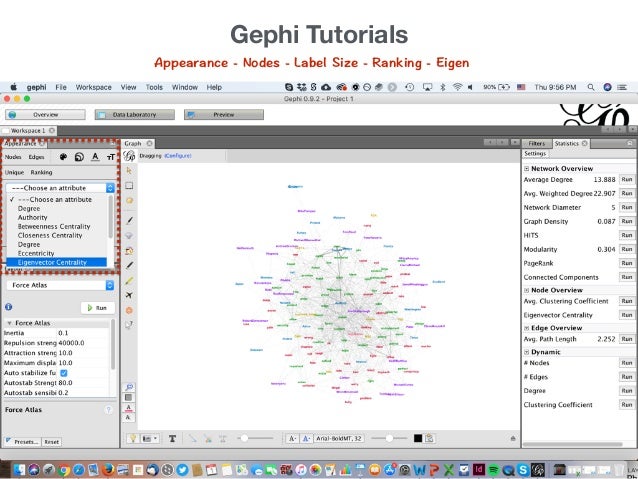Image resolution: width=638 pixels, height=479 pixels.
Task: Select the pencil node tool
Action: pos(129,265)
